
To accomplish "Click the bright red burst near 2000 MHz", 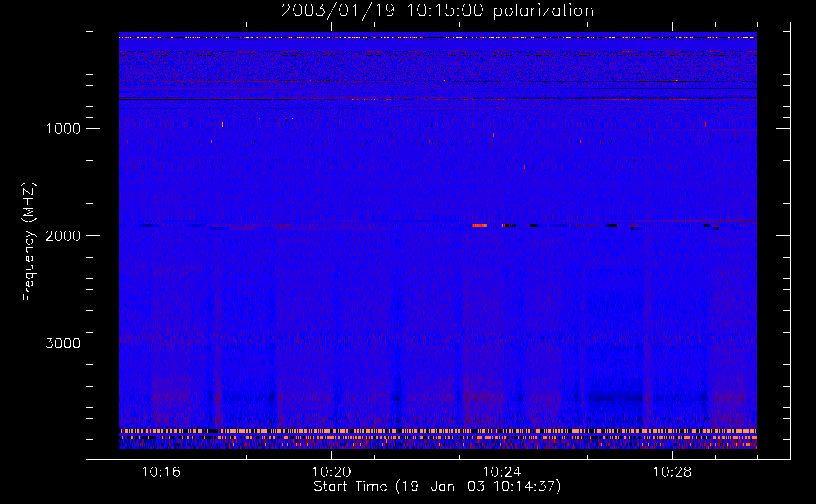I will 480,226.
